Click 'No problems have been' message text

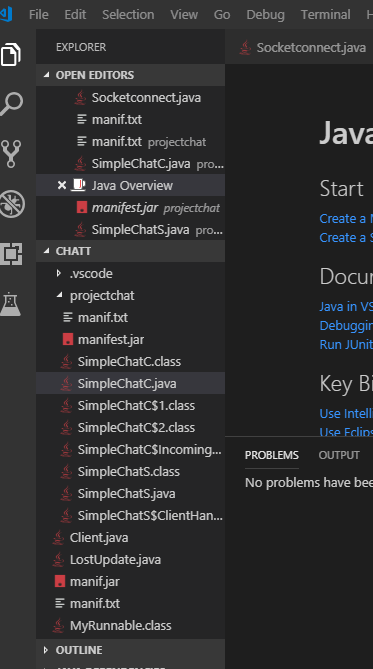[309, 482]
